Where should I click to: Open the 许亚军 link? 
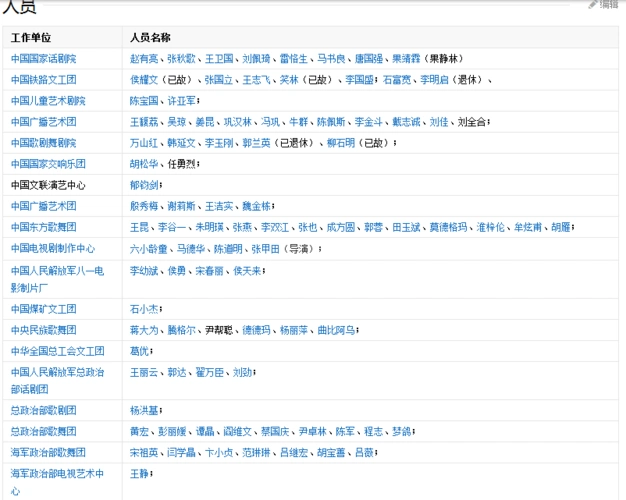click(x=181, y=101)
